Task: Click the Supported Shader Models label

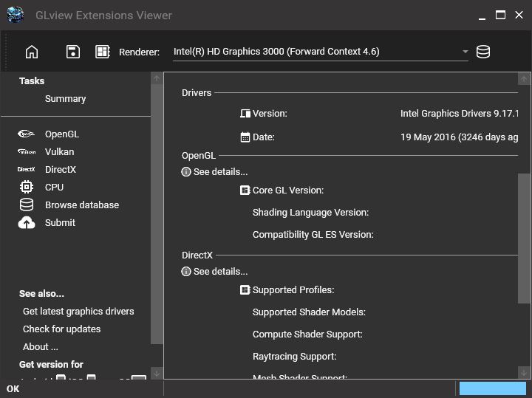Action: pyautogui.click(x=309, y=312)
